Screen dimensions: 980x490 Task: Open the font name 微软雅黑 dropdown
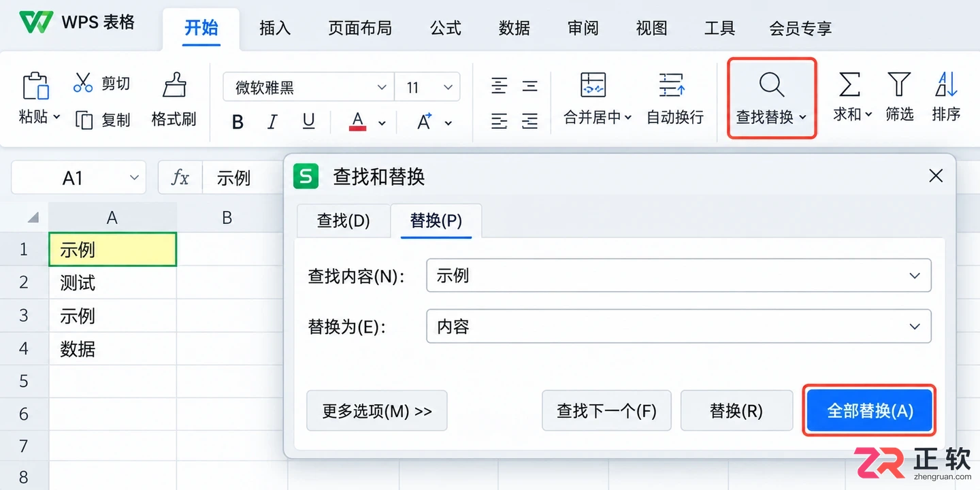[x=382, y=88]
